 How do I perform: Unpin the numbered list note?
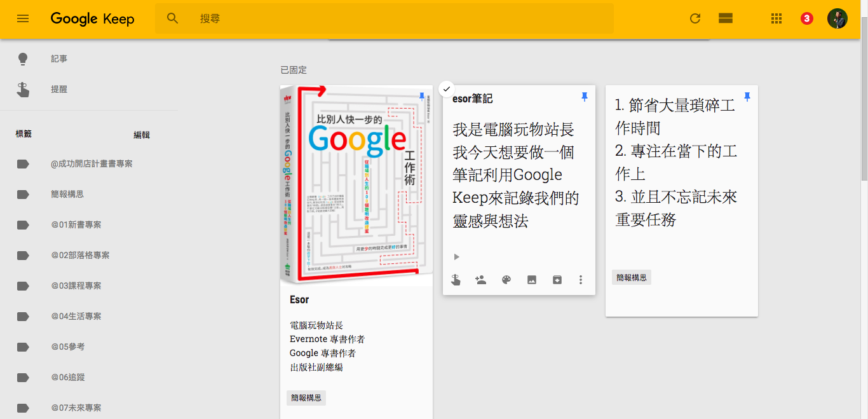coord(747,97)
